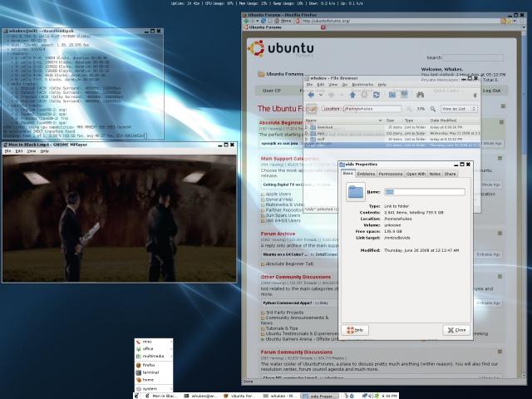
Task: Open the Edit menu in GNOME MPlayer
Action: [x=19, y=151]
